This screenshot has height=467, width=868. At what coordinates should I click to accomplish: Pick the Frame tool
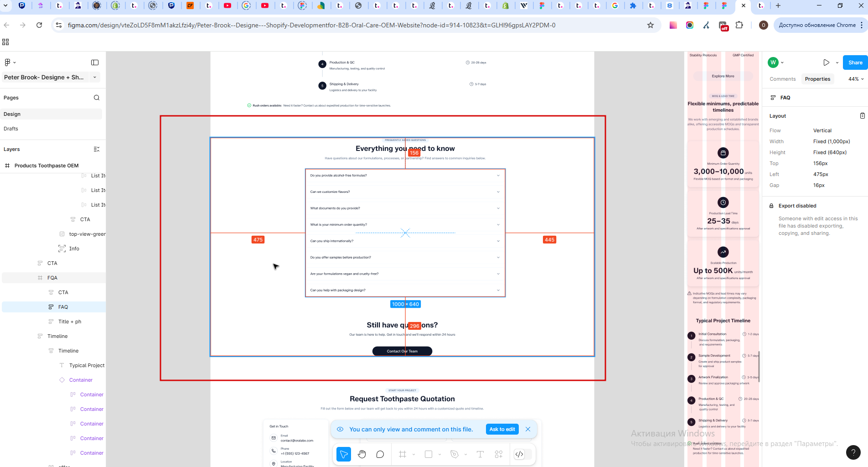click(403, 454)
